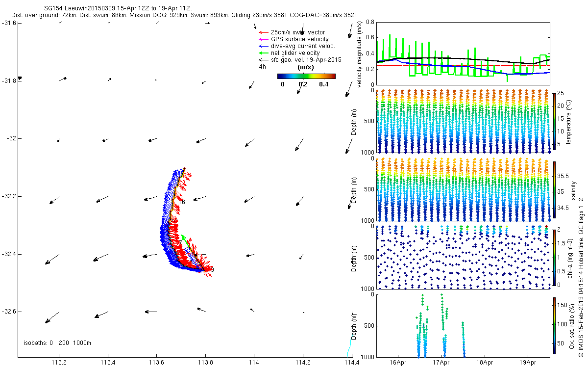Click the red horizontal line in velocity plot
Screen dimensions: 588x368
pyautogui.click(x=463, y=65)
